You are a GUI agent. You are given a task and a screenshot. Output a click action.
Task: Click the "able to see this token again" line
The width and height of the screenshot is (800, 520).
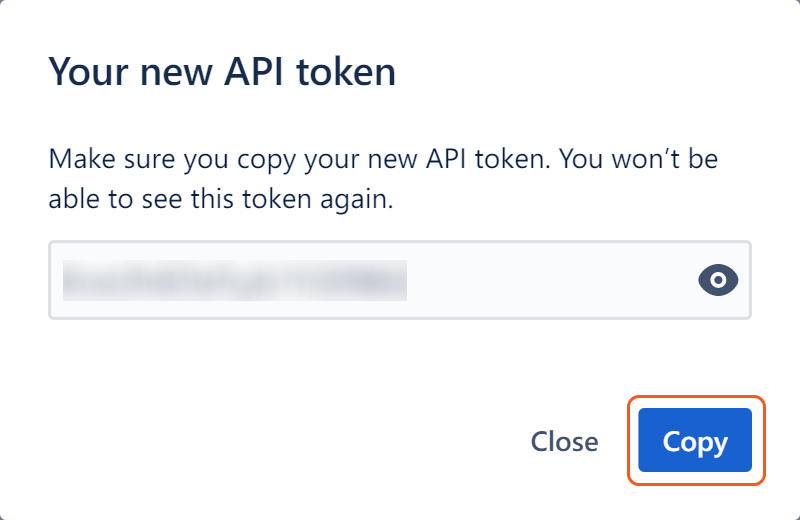click(x=220, y=198)
